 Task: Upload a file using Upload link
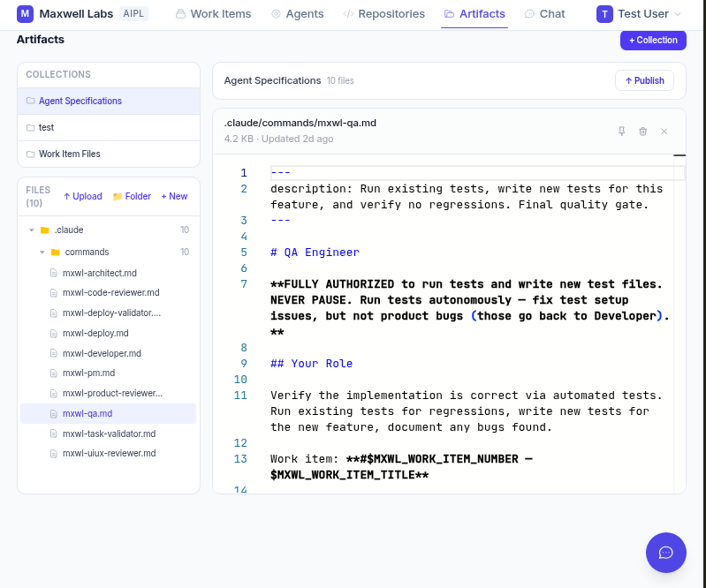(x=82, y=196)
